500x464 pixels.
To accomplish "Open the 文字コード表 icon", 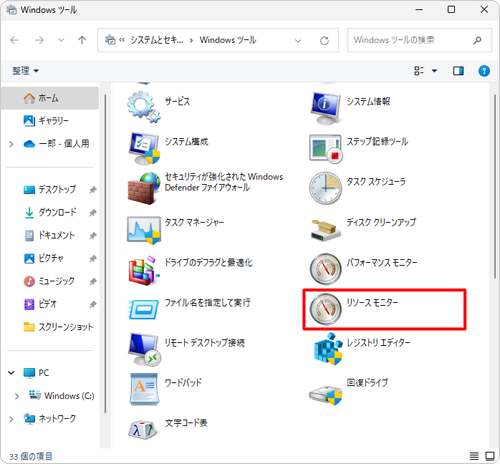I will pos(143,430).
